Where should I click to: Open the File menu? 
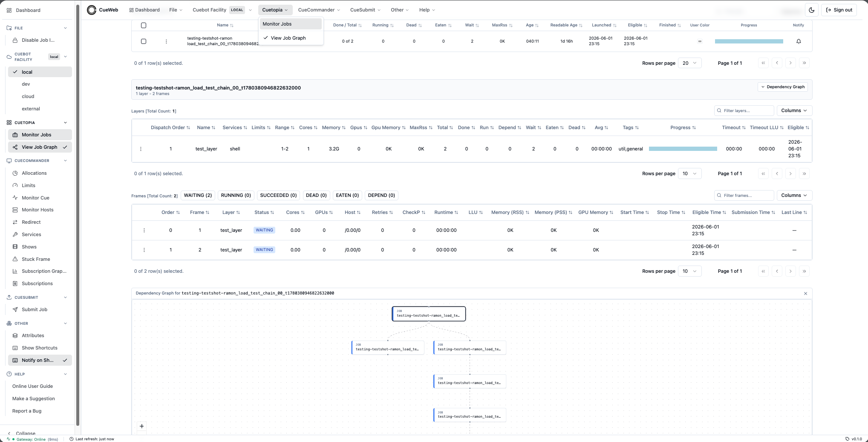click(176, 10)
